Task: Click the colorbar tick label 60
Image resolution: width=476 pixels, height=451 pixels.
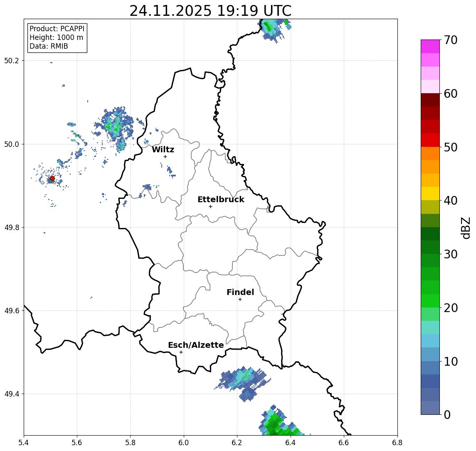Action: tap(451, 94)
